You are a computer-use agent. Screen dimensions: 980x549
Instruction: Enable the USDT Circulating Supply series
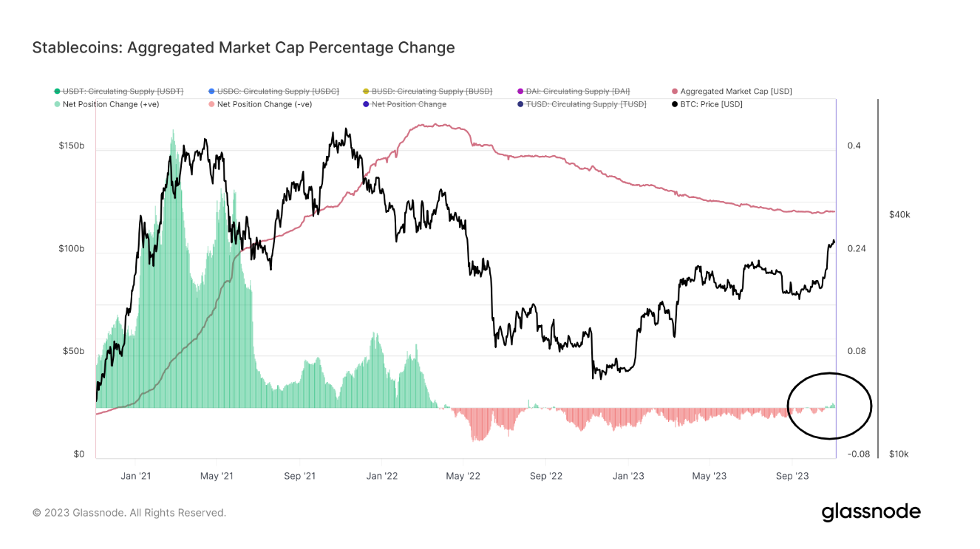point(123,92)
